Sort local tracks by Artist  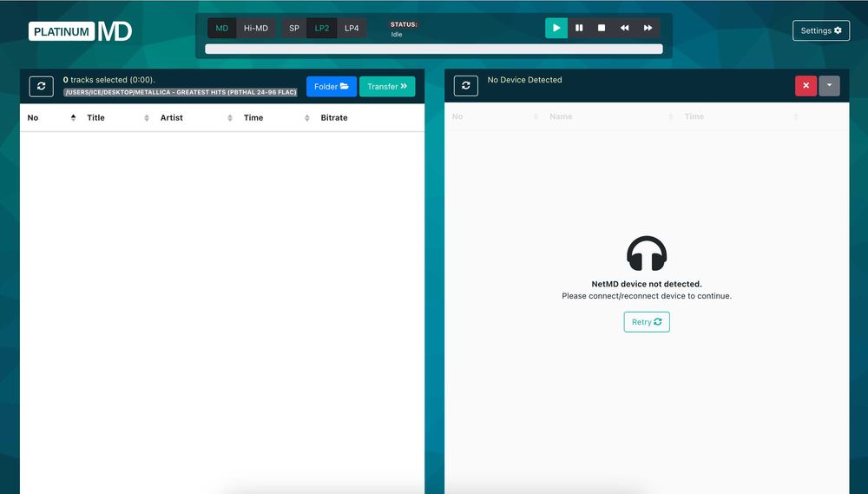coord(196,117)
